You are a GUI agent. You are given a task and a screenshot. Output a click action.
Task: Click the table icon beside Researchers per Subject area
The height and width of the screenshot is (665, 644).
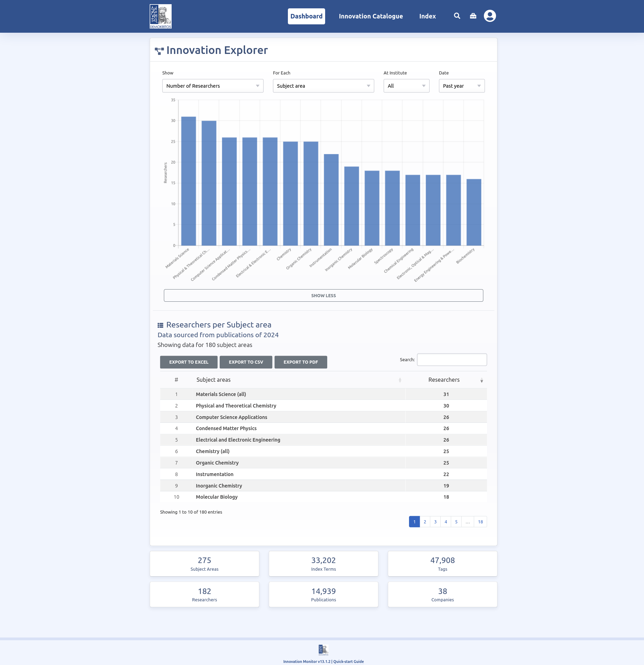(160, 325)
